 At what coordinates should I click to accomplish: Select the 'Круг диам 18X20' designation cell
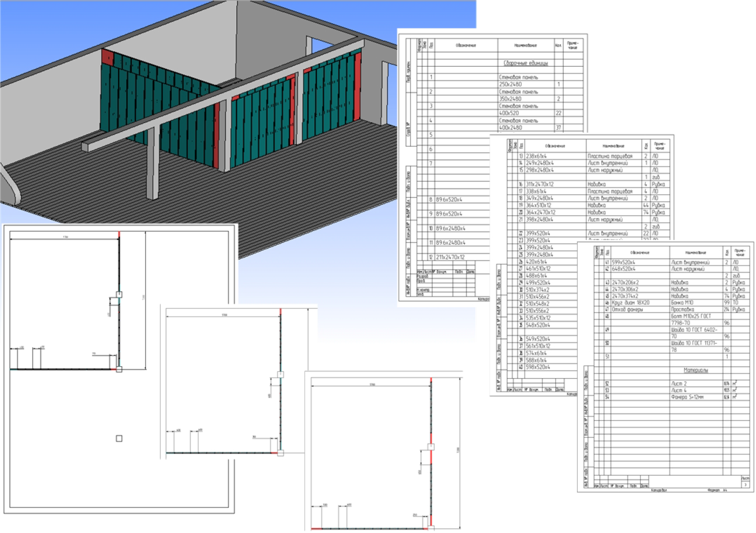(x=630, y=303)
